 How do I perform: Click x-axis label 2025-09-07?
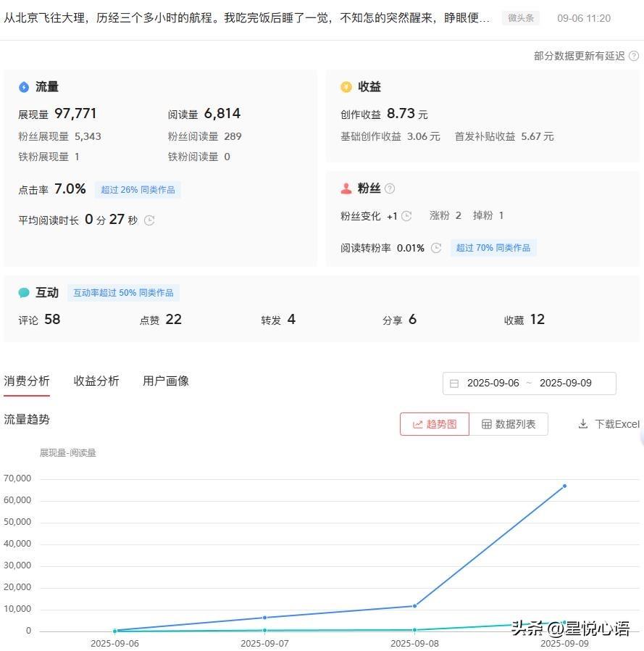coord(264,643)
